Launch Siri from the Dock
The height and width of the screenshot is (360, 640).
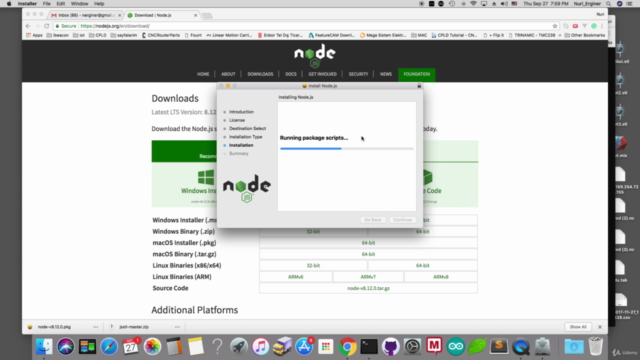click(x=65, y=347)
